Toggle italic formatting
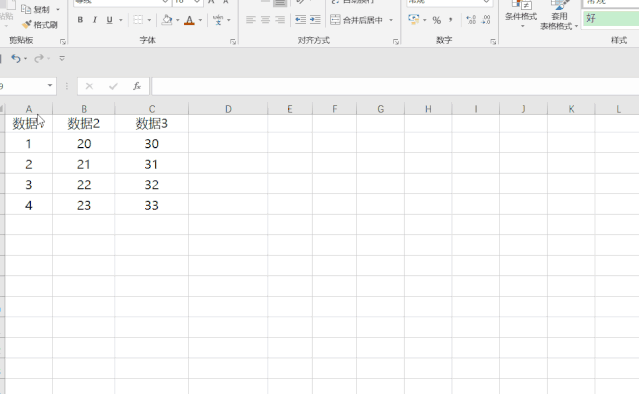Screen dimensions: 639x394 95,20
